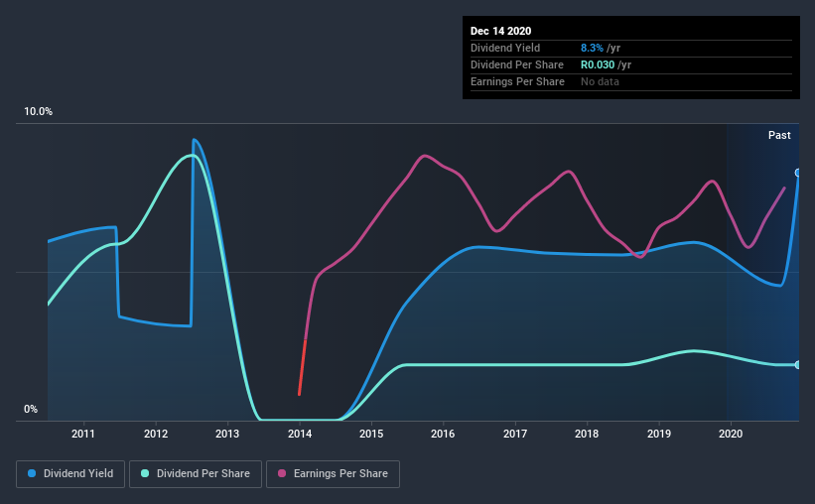Click the 2017 x-axis label

pos(515,434)
